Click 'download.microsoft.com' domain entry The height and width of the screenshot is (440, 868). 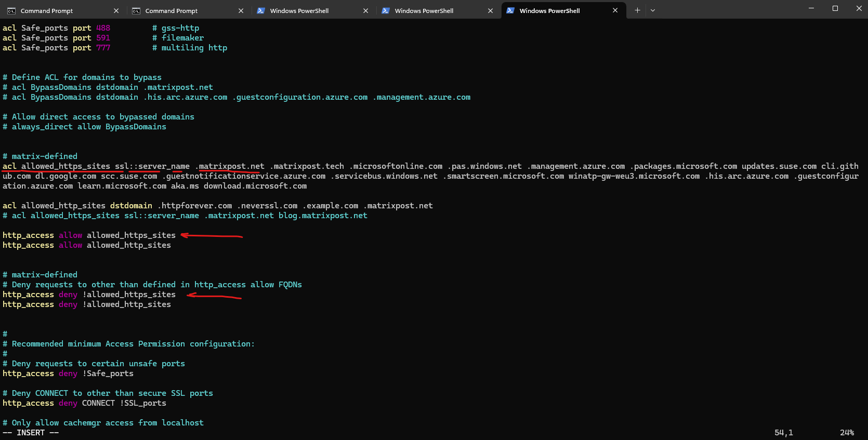click(x=255, y=186)
